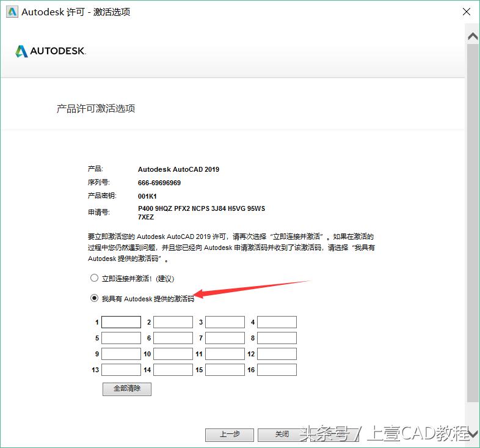Click activation code field 15

click(225, 370)
